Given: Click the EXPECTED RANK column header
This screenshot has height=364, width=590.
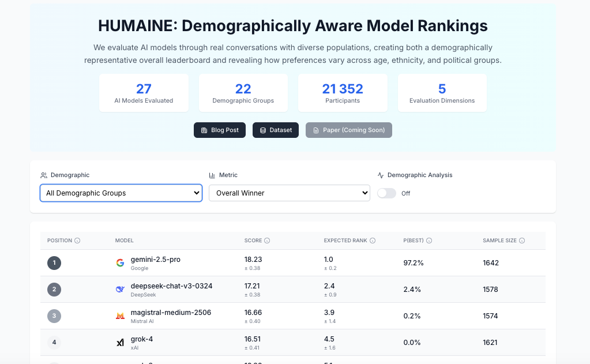Looking at the screenshot, I should tap(345, 241).
